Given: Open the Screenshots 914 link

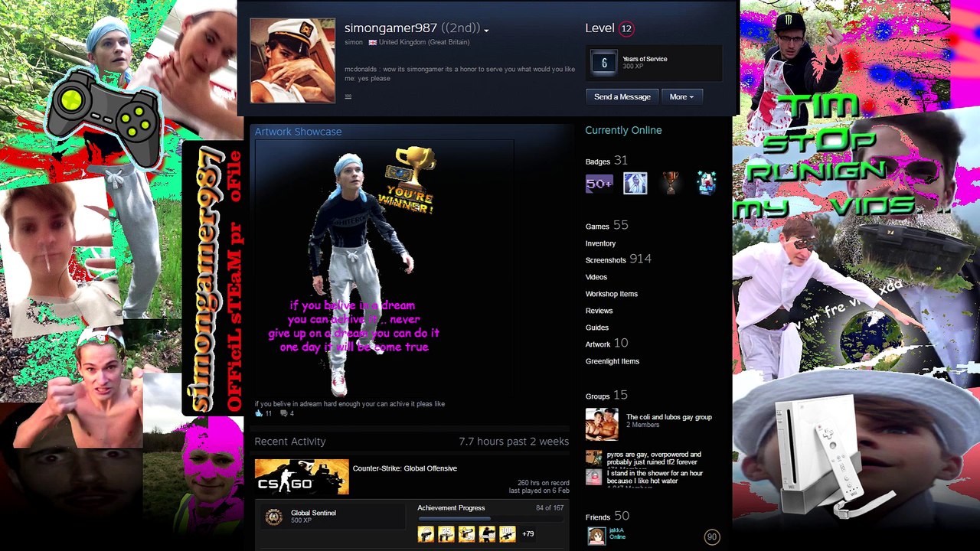Looking at the screenshot, I should (619, 259).
